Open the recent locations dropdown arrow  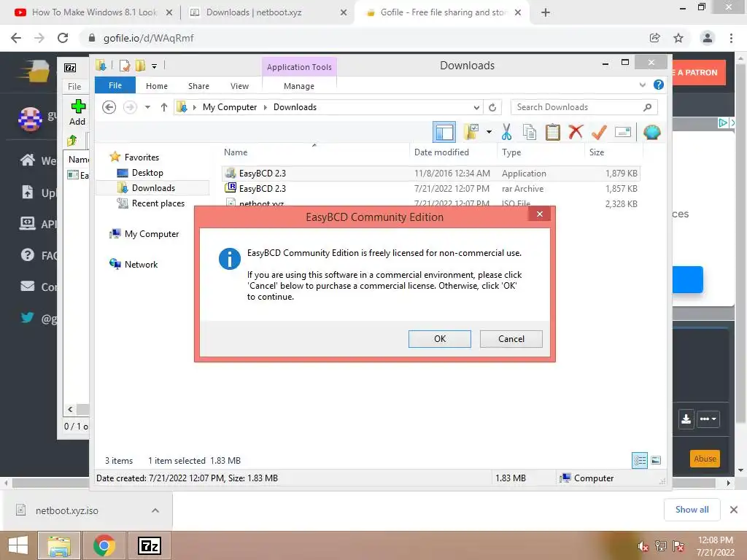tap(147, 107)
